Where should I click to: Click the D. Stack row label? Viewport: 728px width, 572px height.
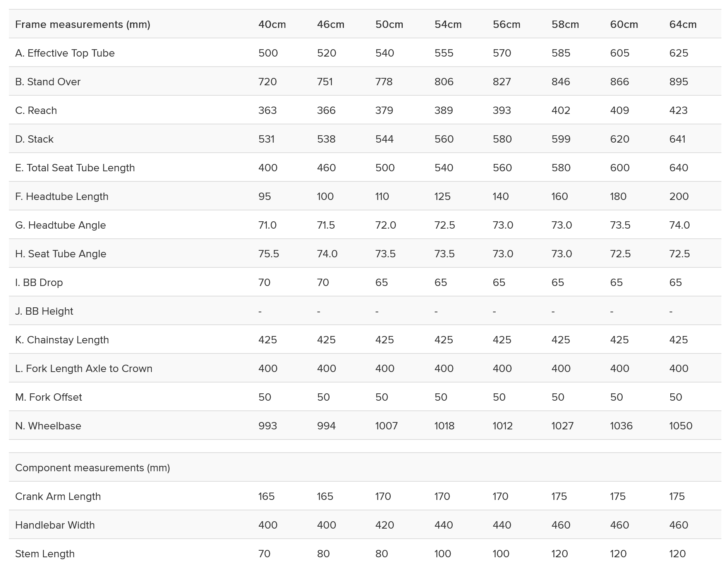(34, 139)
